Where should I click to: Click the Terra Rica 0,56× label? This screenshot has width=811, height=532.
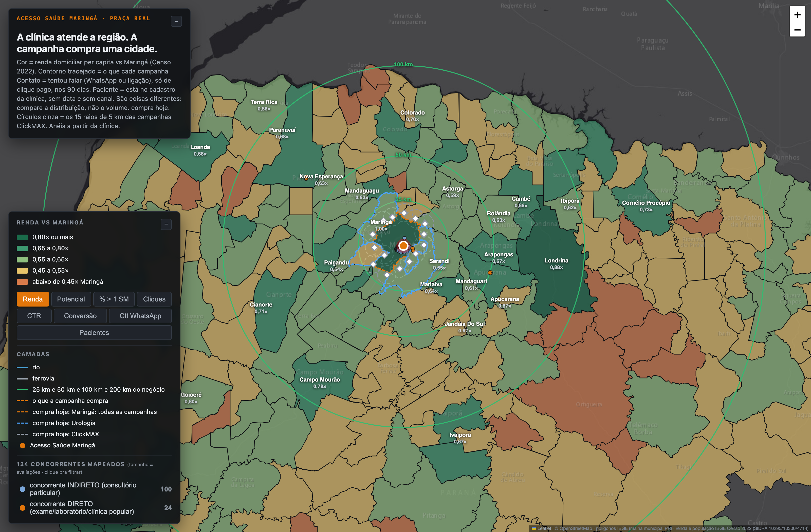point(264,105)
